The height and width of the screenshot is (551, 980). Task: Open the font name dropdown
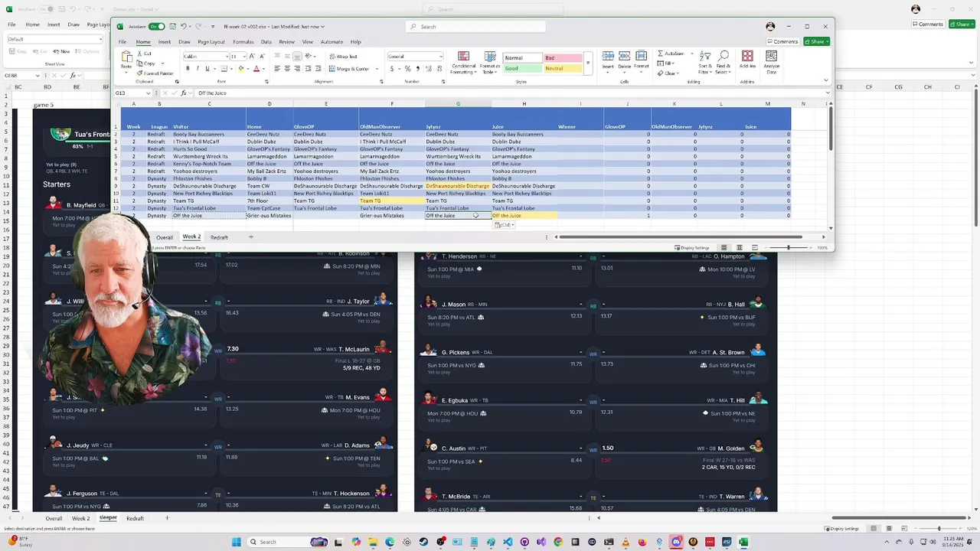pos(227,57)
